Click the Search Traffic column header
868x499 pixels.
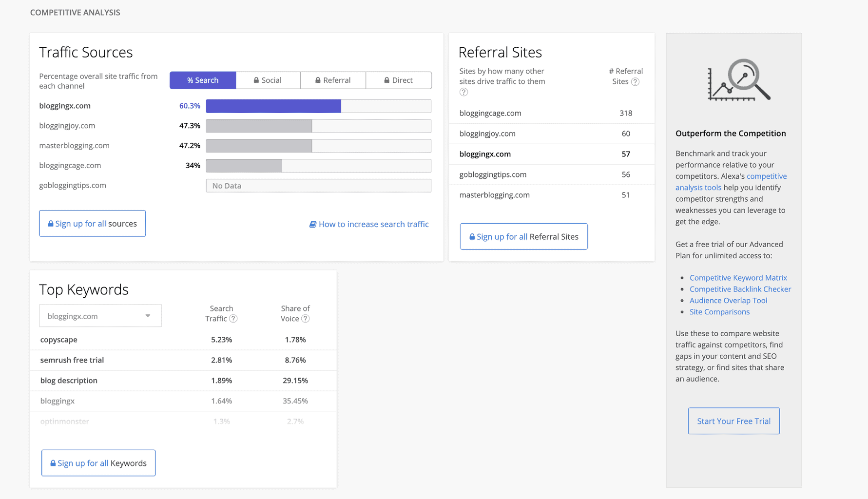(221, 313)
